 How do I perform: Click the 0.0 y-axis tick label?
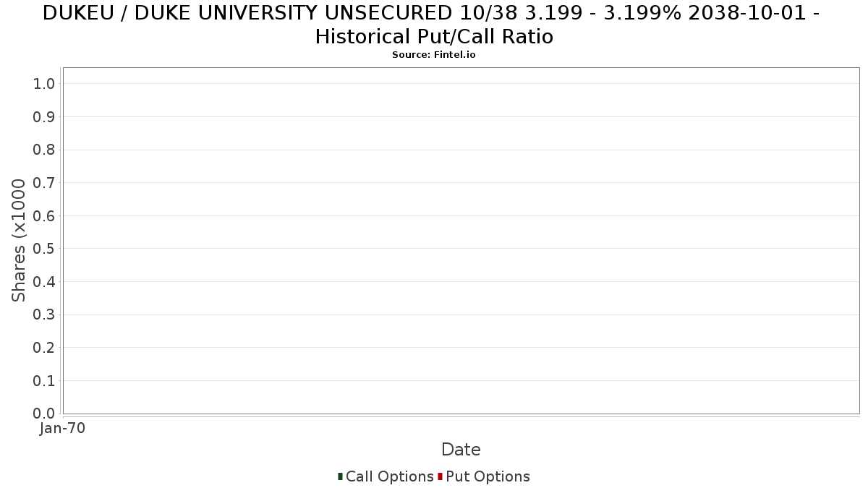click(x=44, y=414)
